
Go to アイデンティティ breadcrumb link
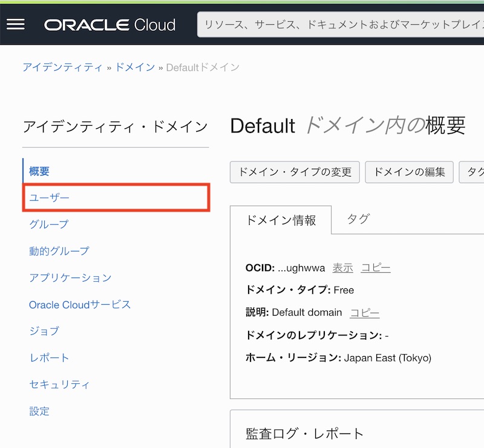tap(62, 67)
